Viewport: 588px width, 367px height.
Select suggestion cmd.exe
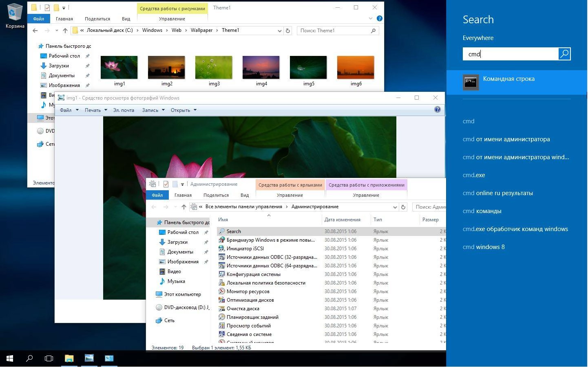point(474,175)
